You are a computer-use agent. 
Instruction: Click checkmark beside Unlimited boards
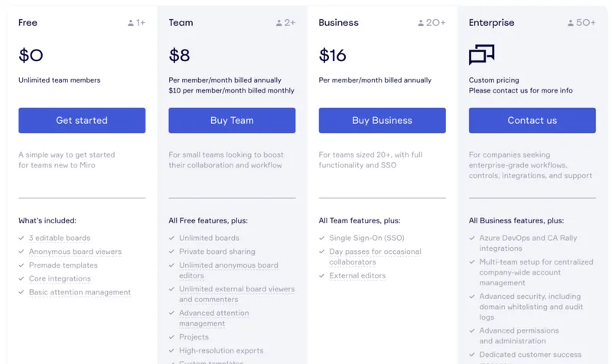[x=172, y=238]
